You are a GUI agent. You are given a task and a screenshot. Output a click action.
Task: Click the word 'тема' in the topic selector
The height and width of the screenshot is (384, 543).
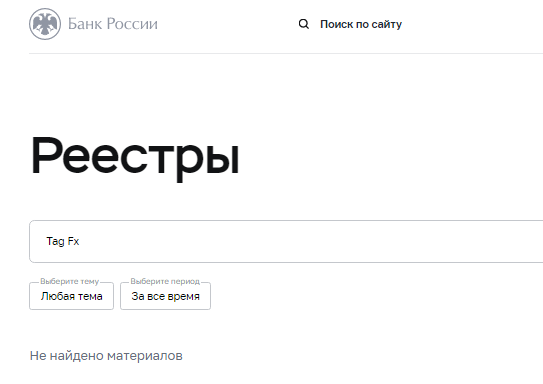(90, 296)
